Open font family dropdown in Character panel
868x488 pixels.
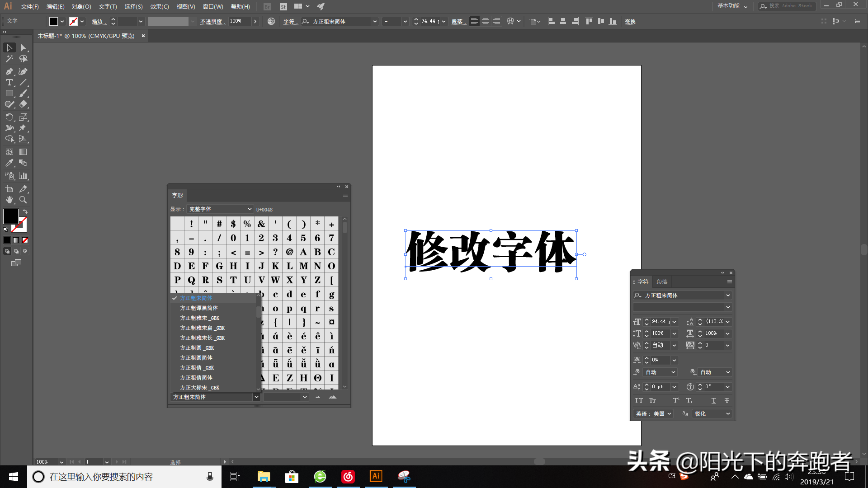point(728,295)
